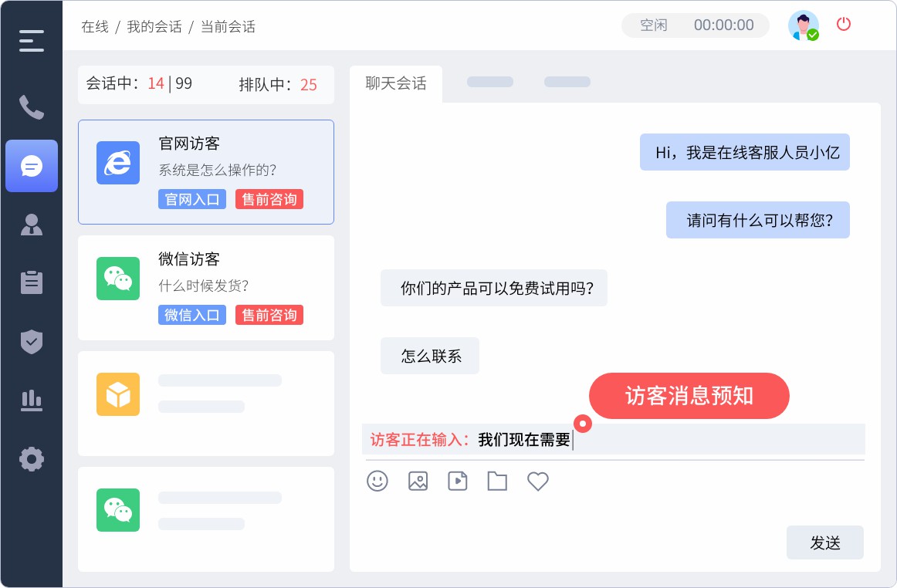Select the 官网访客 conversation
Screen dimensions: 897x588
(206, 172)
